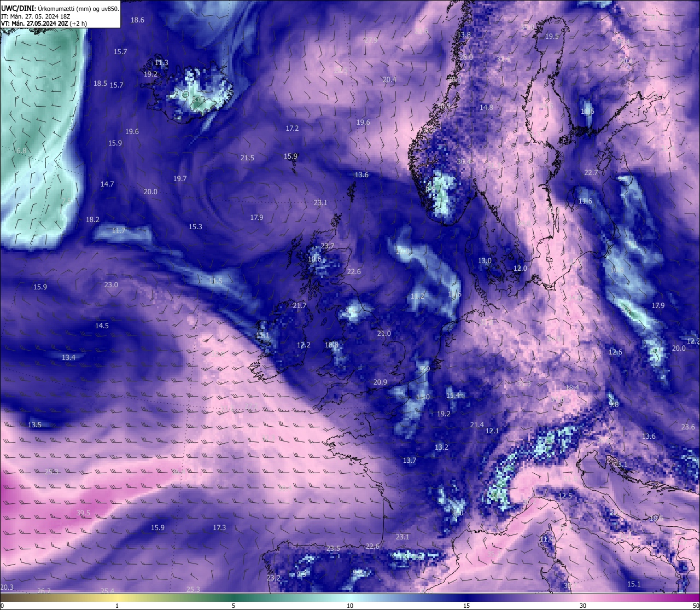Click the 21.7 map value

pyautogui.click(x=300, y=306)
